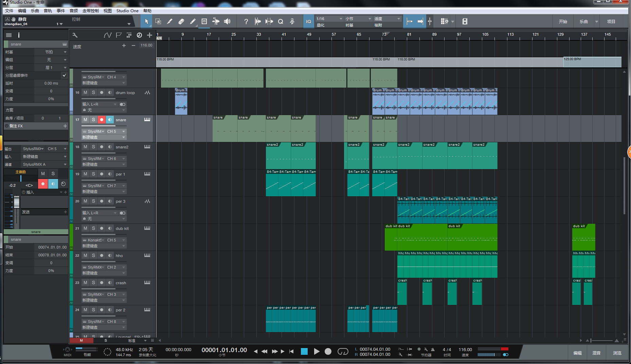Click the snare channel volume fader
Screen dimensions: 631x364
point(16,202)
